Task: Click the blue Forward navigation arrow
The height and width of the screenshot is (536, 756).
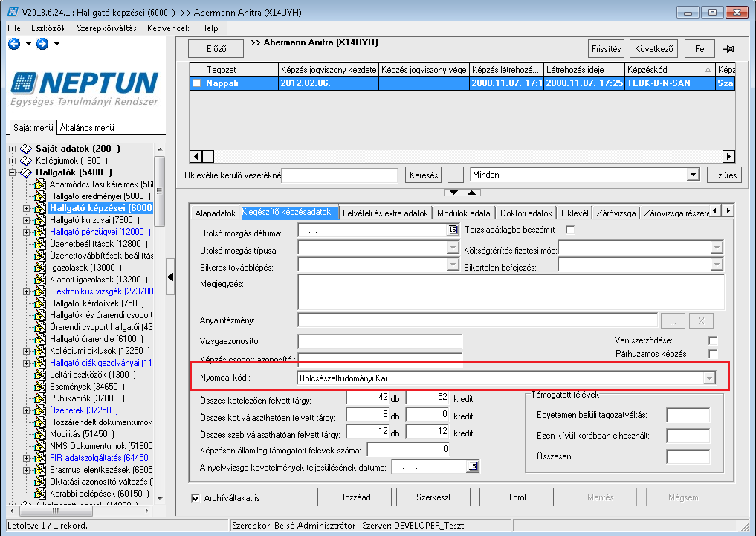Action: [42, 44]
